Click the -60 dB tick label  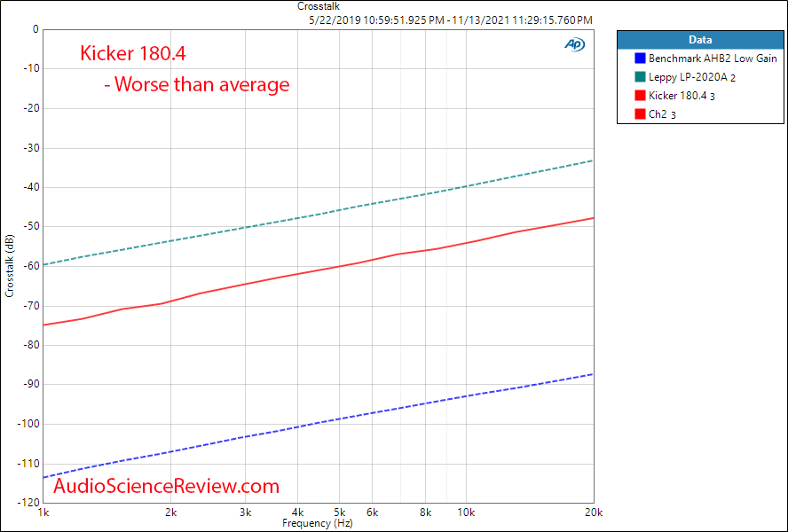click(29, 266)
